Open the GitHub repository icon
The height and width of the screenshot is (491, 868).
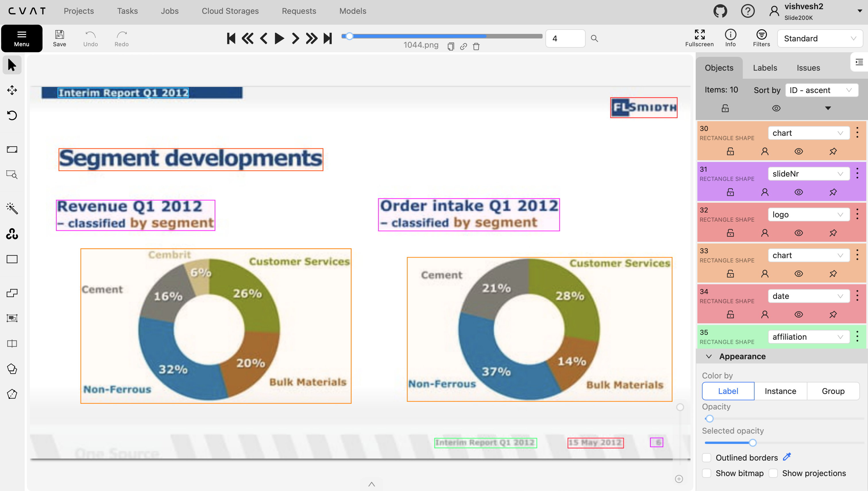tap(720, 11)
